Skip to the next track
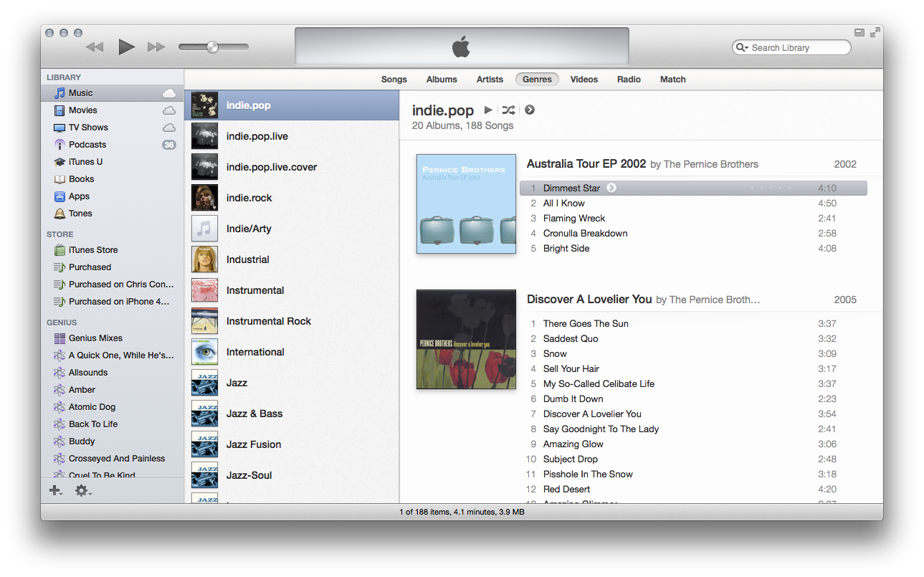Viewport: 924px width, 577px height. (156, 47)
